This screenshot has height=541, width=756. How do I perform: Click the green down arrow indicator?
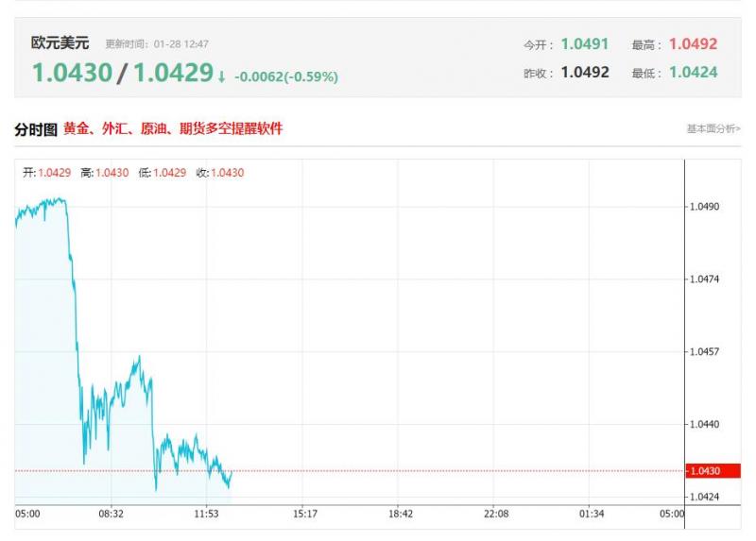(221, 76)
